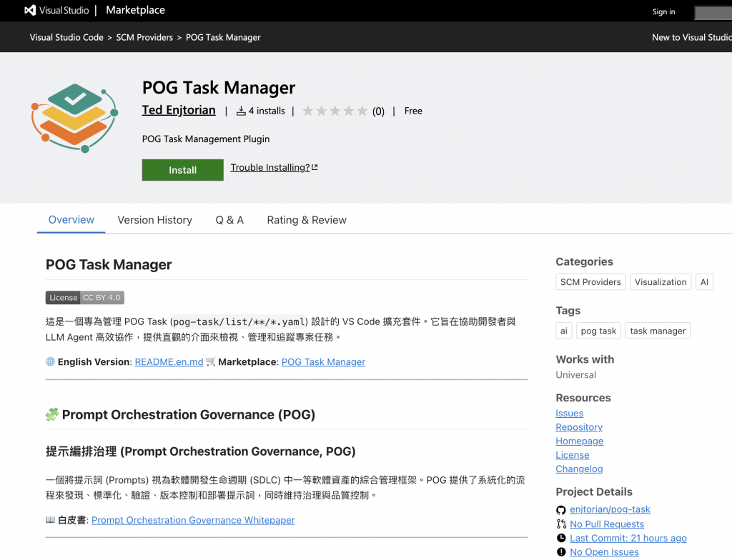Click the POG Task Manager extension logo
This screenshot has height=560, width=732.
[74, 118]
